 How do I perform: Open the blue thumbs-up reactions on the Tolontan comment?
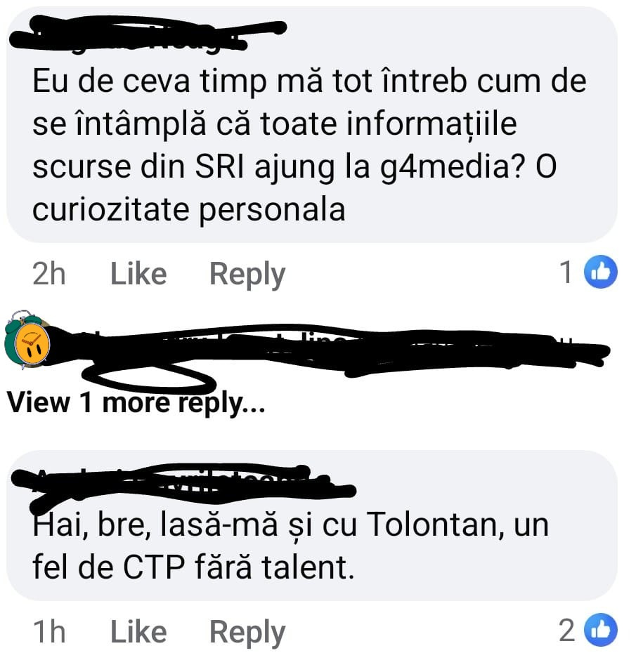601,630
